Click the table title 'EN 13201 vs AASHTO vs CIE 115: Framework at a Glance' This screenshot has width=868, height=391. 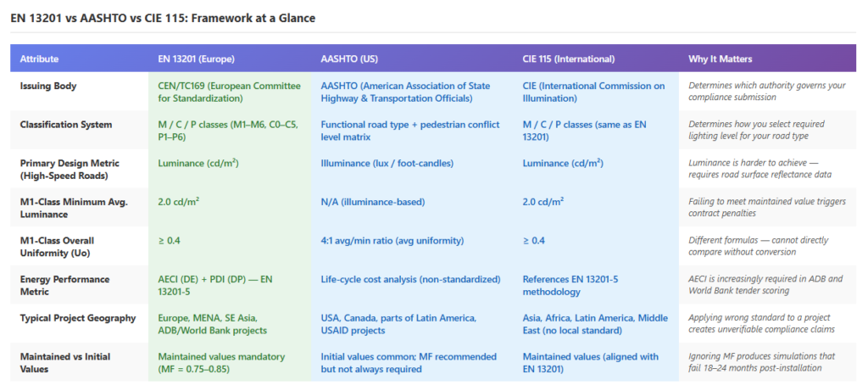click(x=163, y=19)
